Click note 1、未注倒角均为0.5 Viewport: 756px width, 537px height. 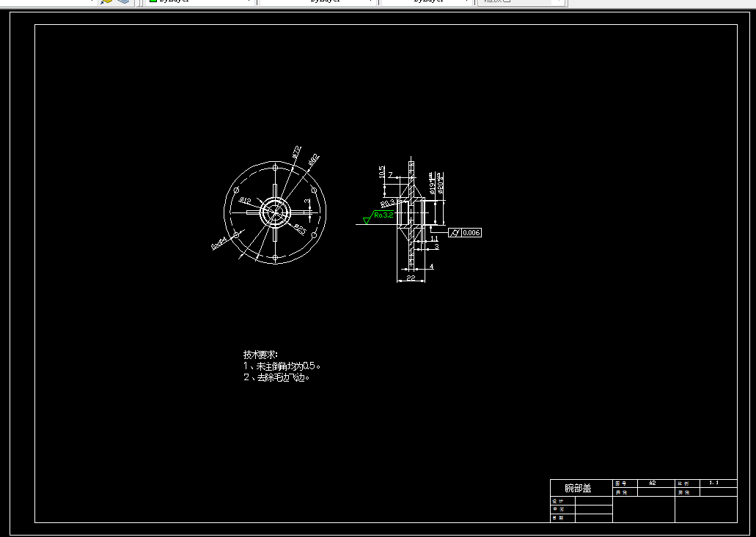282,366
